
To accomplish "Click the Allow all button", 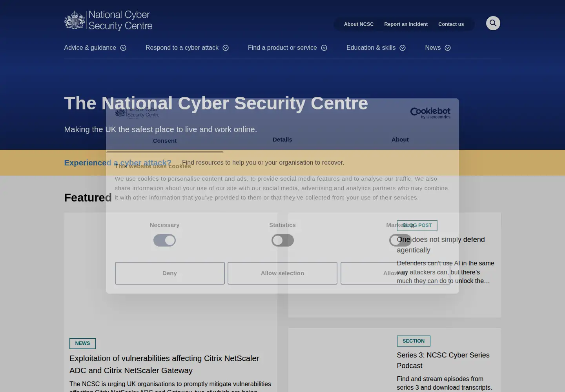I will click(x=395, y=273).
